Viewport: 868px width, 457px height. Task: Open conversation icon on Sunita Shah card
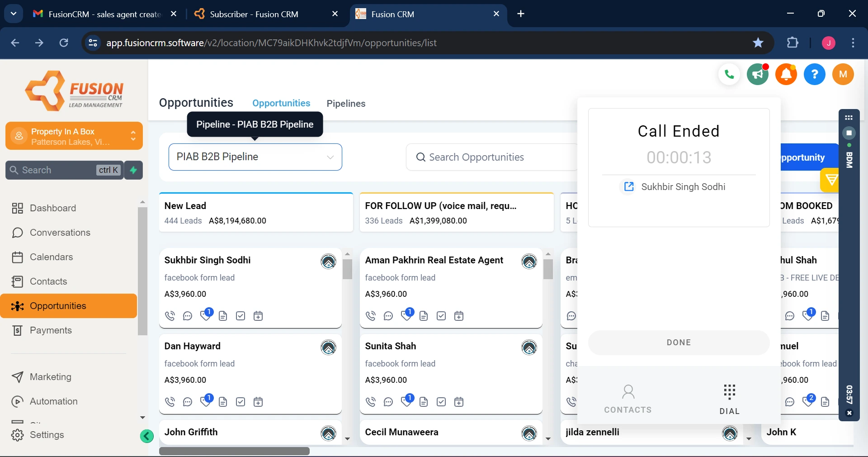pyautogui.click(x=388, y=402)
